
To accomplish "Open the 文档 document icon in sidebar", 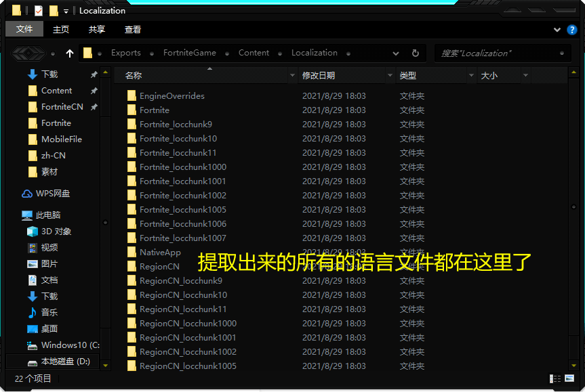I will pyautogui.click(x=33, y=280).
